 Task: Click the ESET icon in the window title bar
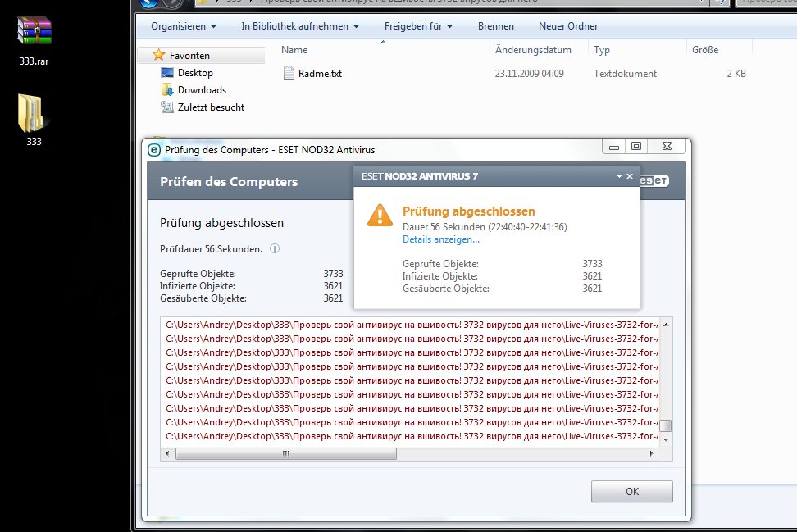154,150
